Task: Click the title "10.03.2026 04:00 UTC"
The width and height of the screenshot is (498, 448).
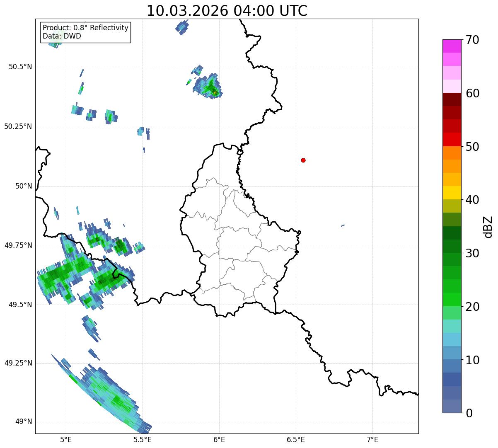Action: point(227,10)
